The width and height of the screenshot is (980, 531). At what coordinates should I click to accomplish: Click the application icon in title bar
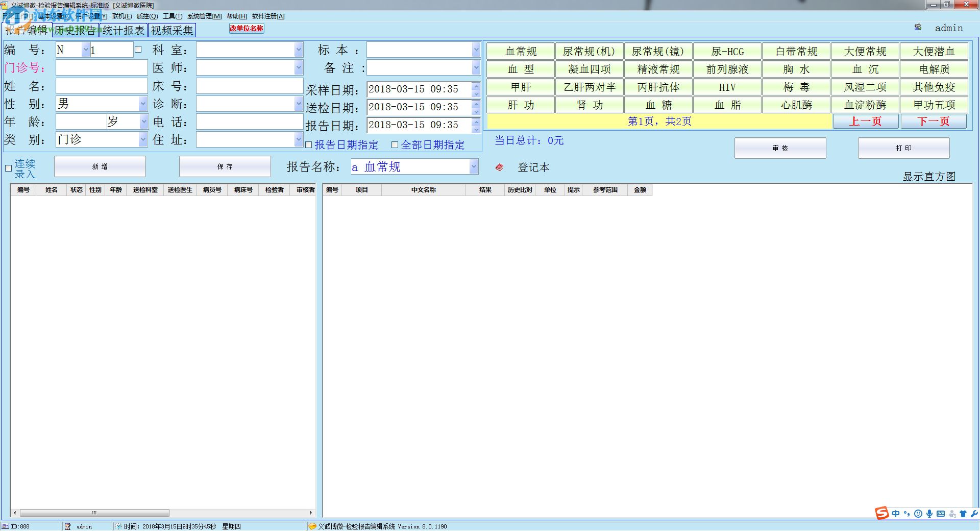[5, 5]
